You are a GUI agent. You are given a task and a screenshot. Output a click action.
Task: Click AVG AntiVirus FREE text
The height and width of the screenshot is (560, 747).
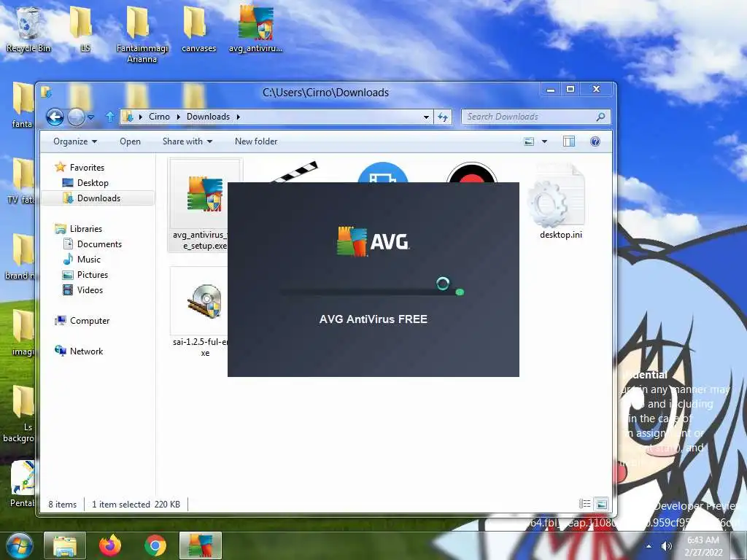(x=373, y=319)
